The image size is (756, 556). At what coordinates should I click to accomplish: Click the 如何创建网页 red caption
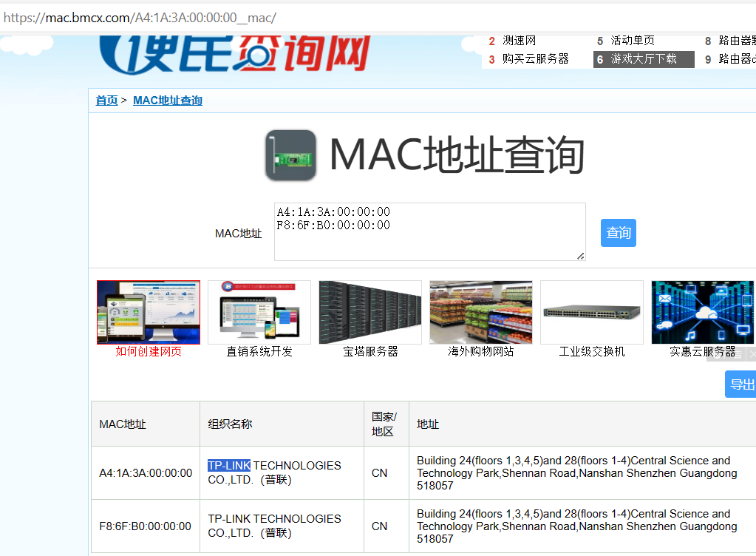point(149,351)
